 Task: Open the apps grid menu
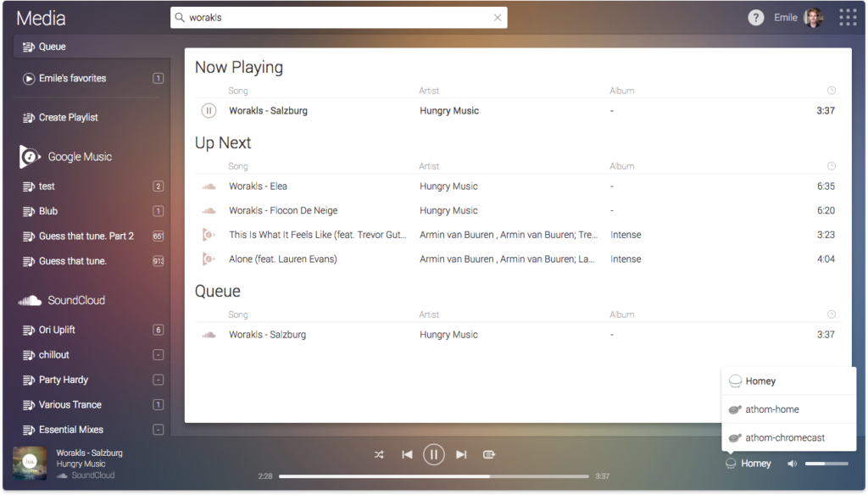pyautogui.click(x=848, y=18)
